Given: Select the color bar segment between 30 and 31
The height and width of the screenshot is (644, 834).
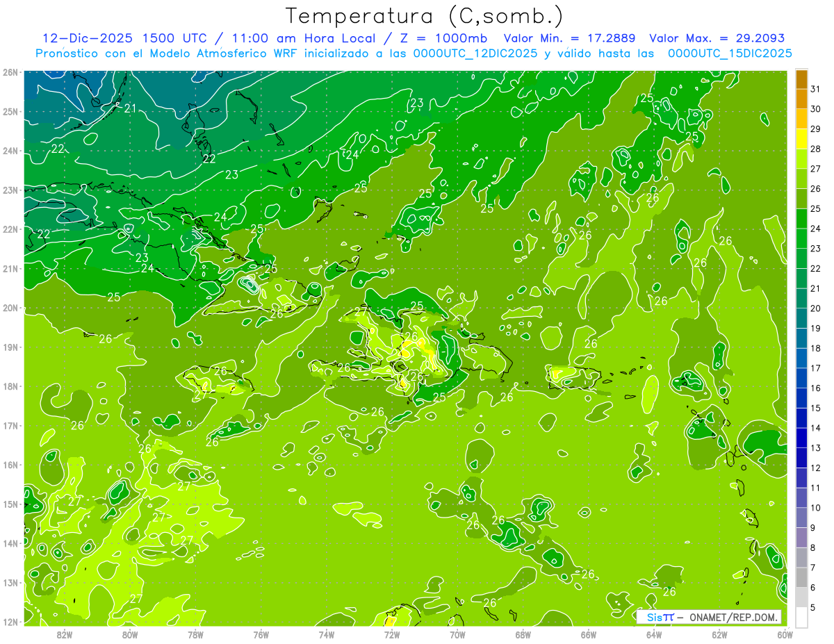Looking at the screenshot, I should click(801, 99).
